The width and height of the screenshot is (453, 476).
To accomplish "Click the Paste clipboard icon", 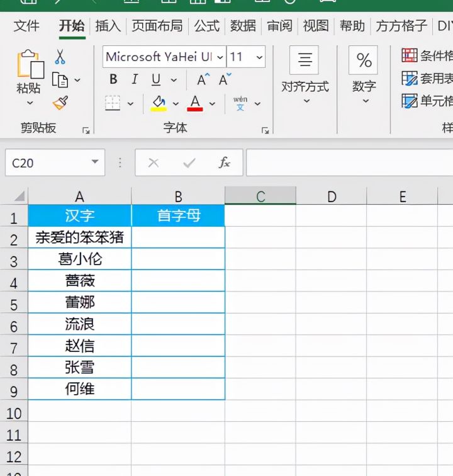I will coord(30,64).
